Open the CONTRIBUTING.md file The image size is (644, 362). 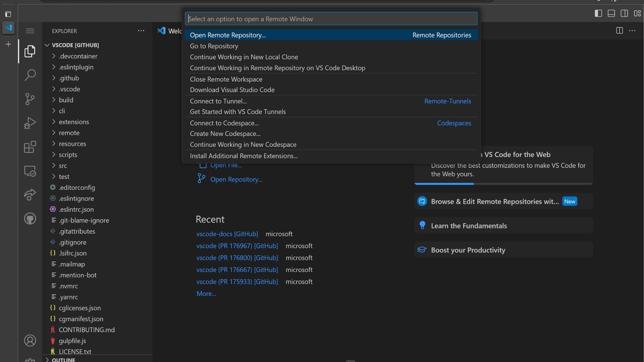(87, 330)
